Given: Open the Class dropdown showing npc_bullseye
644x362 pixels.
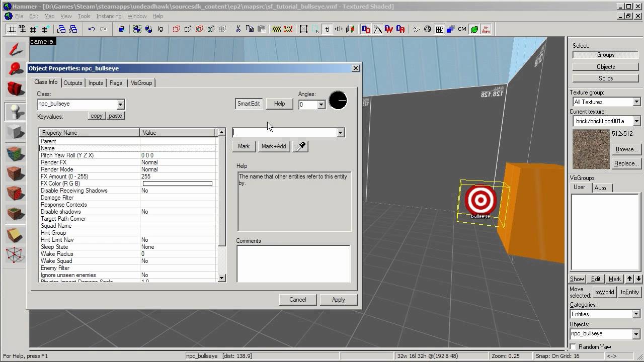Looking at the screenshot, I should pos(120,104).
